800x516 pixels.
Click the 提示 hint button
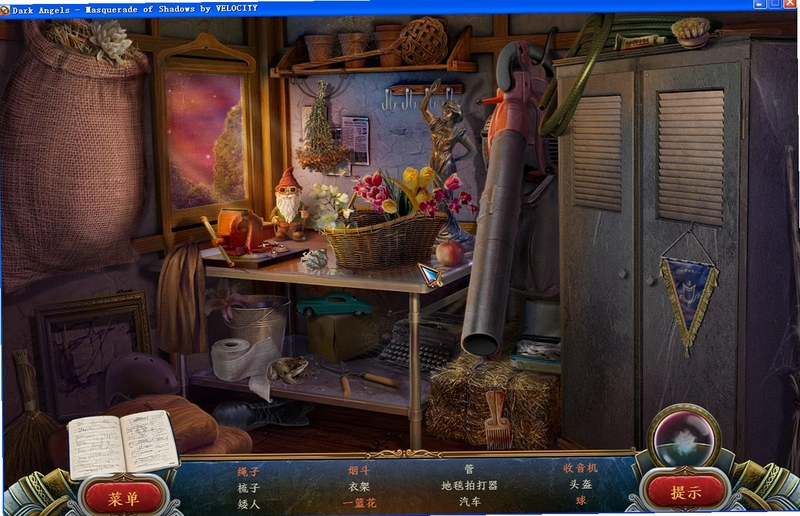685,492
